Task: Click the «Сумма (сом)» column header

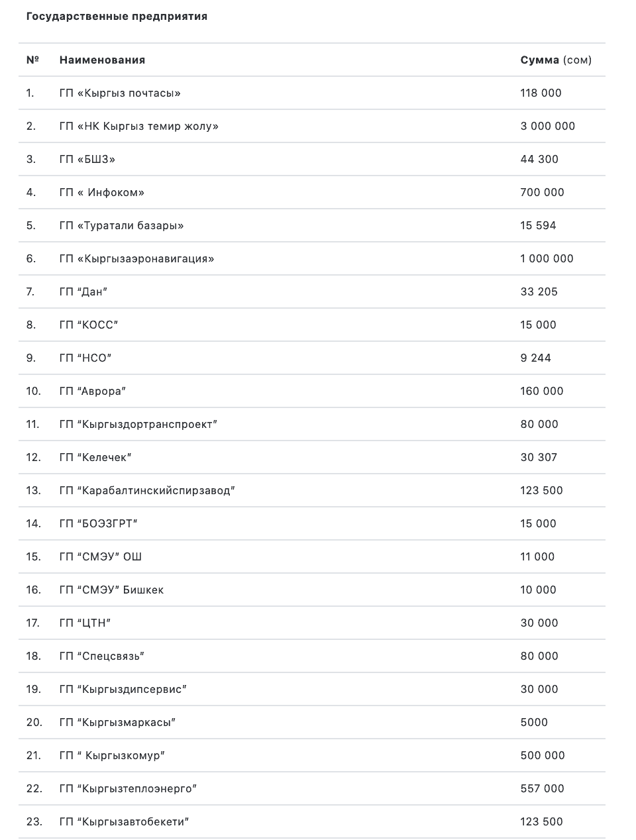Action: point(556,60)
